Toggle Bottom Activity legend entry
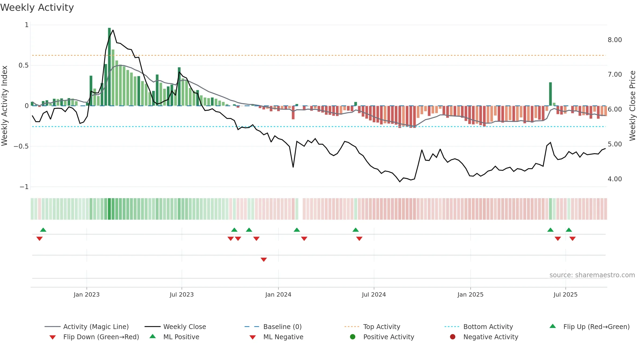Screen dimensions: 644x362 479,327
